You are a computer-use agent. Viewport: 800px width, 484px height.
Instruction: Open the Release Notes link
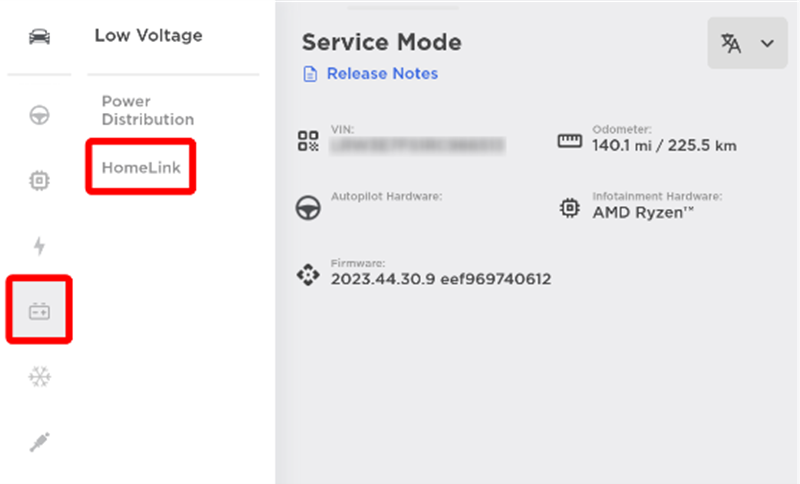click(382, 74)
